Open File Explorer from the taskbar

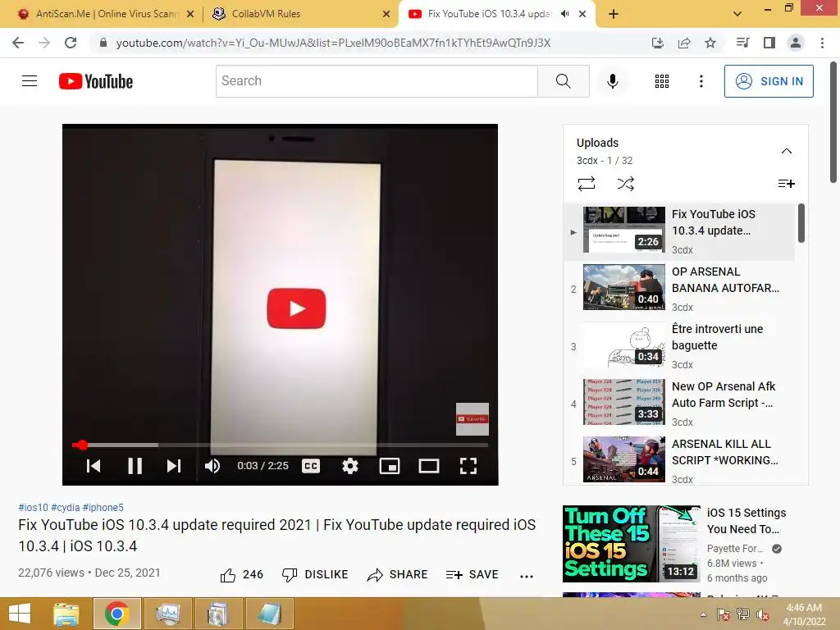[66, 614]
